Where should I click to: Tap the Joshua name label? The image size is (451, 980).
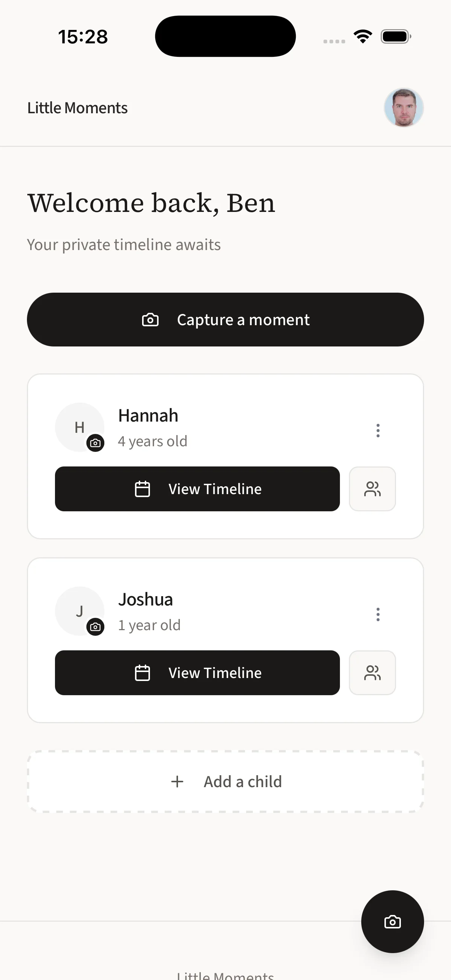pos(145,599)
